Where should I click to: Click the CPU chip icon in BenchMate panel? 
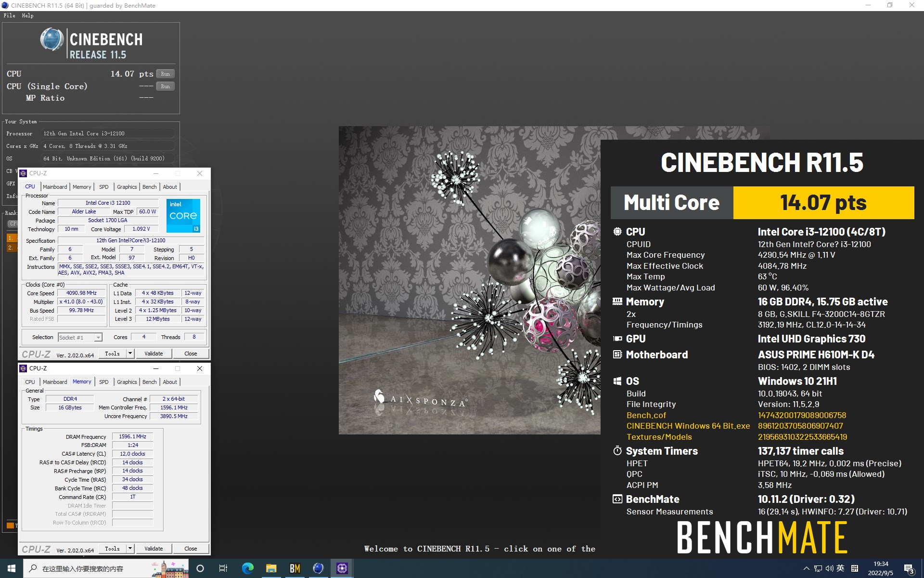tap(617, 232)
